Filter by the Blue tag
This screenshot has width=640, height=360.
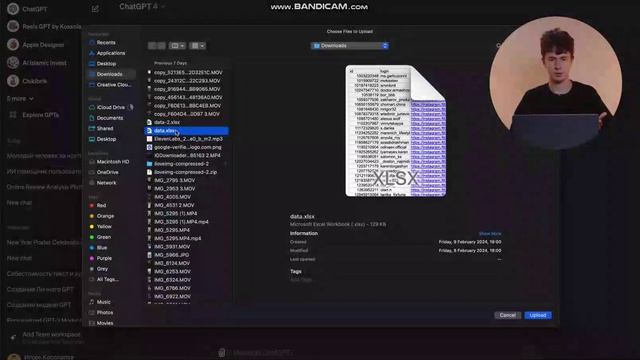click(x=102, y=248)
